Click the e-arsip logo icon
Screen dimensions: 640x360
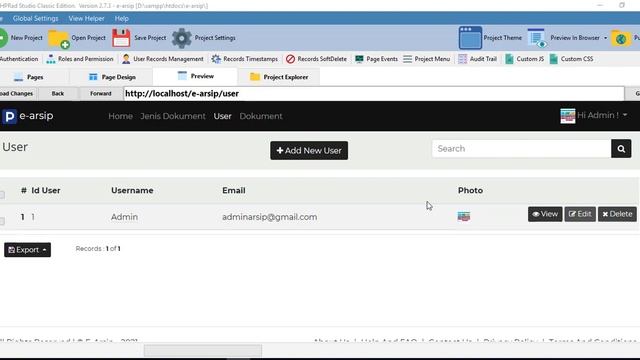(x=9, y=116)
